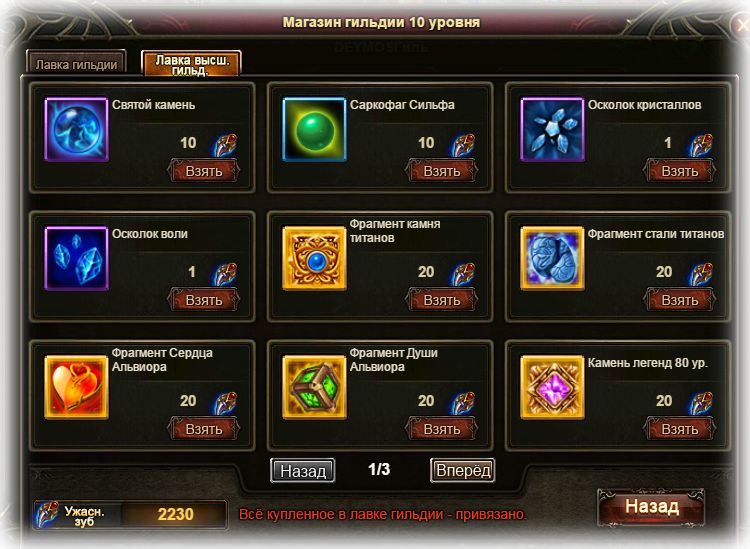Select the green Саркофаг Сильфа orb icon

click(314, 129)
